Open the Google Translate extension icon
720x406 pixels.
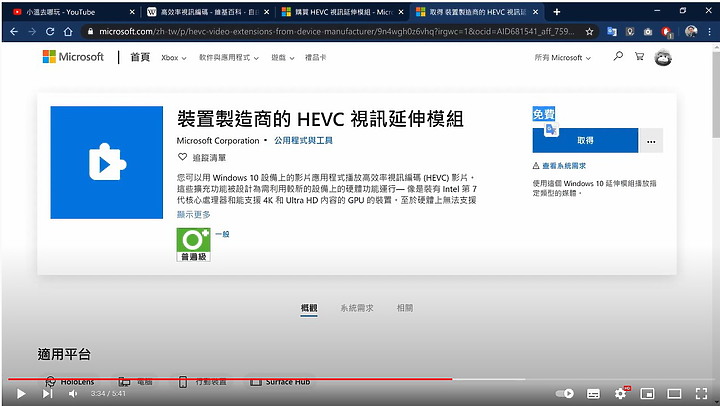(x=612, y=32)
